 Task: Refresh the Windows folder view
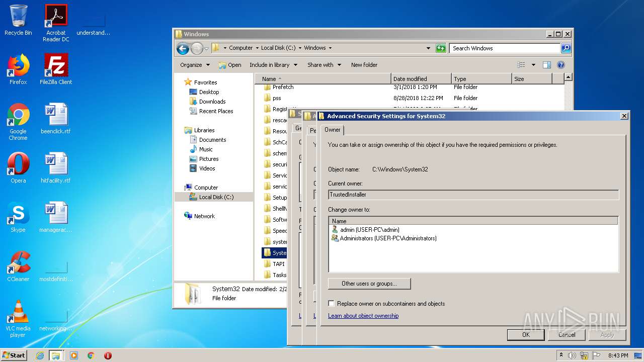pyautogui.click(x=441, y=48)
